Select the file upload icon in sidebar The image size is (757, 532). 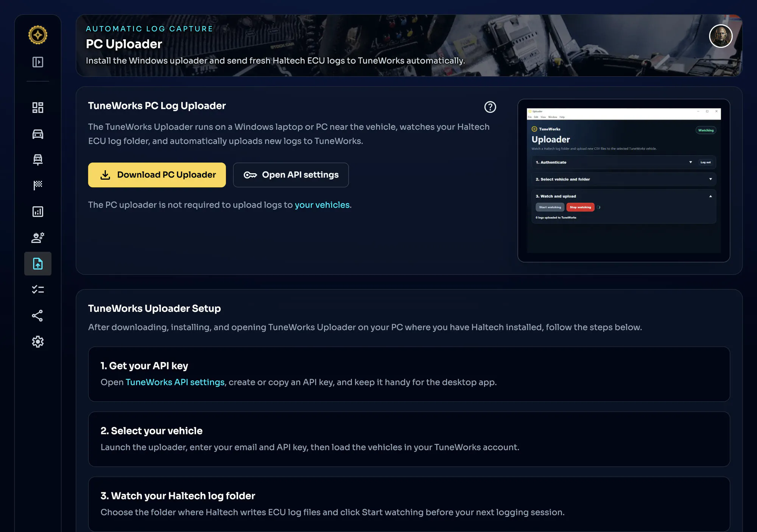point(38,264)
